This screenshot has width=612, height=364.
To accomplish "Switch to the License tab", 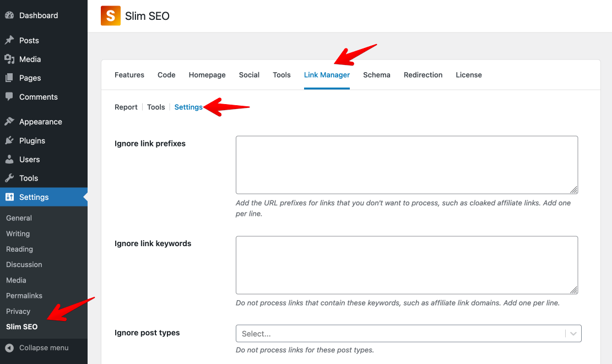I will click(x=469, y=75).
